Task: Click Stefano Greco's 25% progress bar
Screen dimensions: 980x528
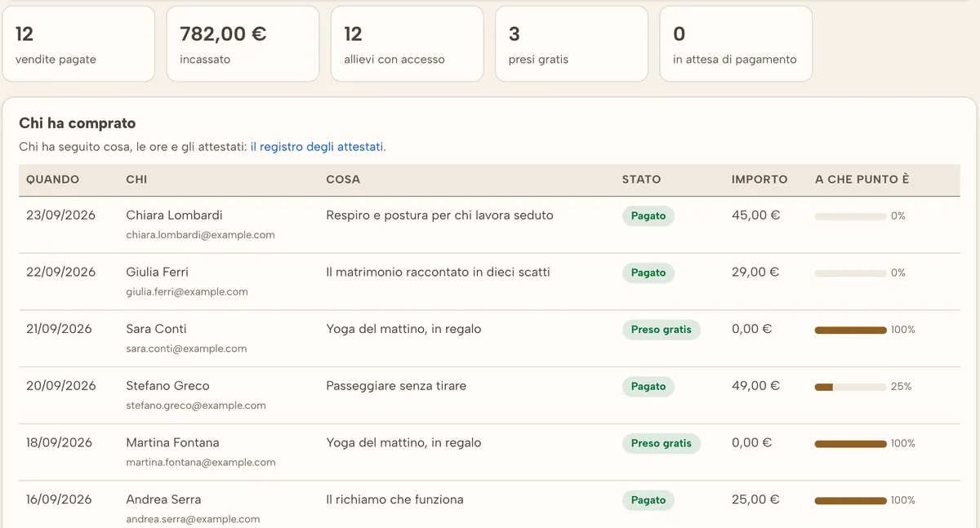Action: [851, 387]
